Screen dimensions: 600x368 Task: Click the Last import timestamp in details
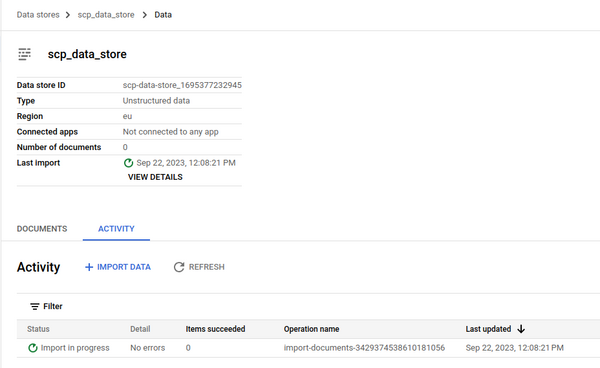click(x=186, y=163)
